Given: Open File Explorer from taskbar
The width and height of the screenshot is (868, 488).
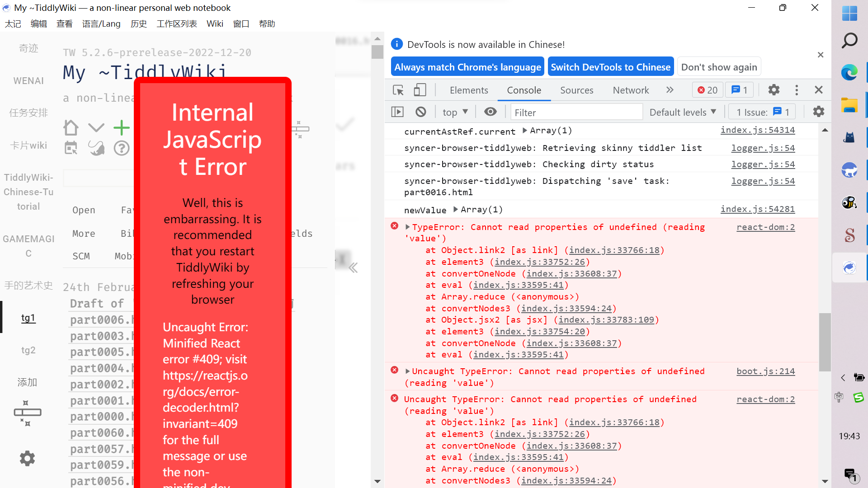Looking at the screenshot, I should [x=849, y=105].
